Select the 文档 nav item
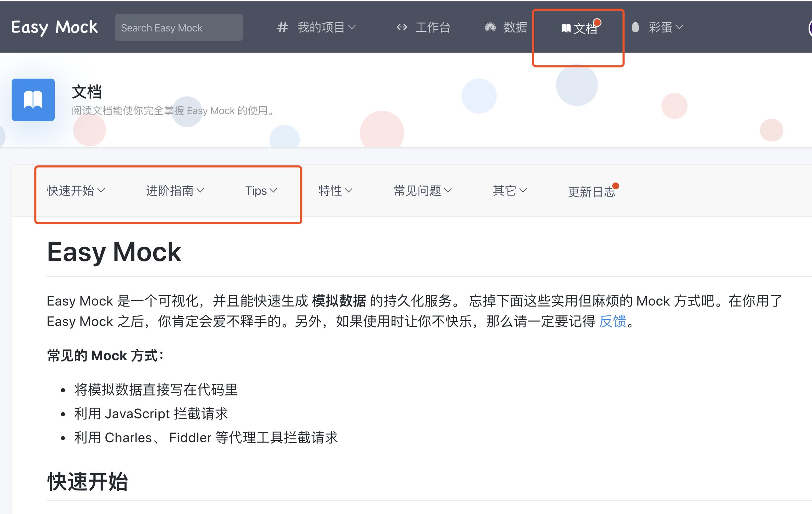The height and width of the screenshot is (514, 812). point(585,28)
